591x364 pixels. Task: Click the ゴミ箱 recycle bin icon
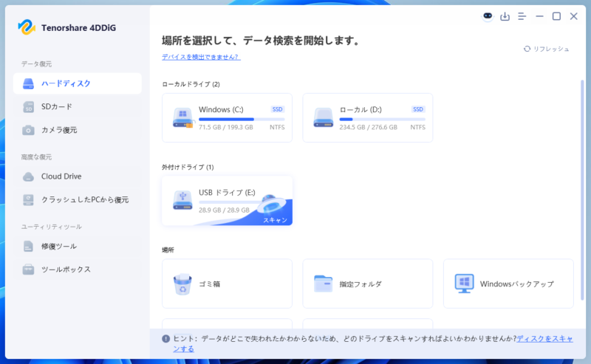pos(182,284)
